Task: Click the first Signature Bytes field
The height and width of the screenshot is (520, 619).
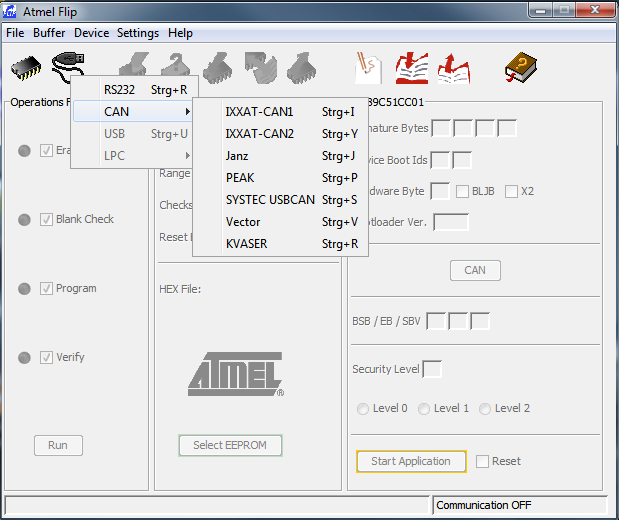Action: tap(441, 128)
